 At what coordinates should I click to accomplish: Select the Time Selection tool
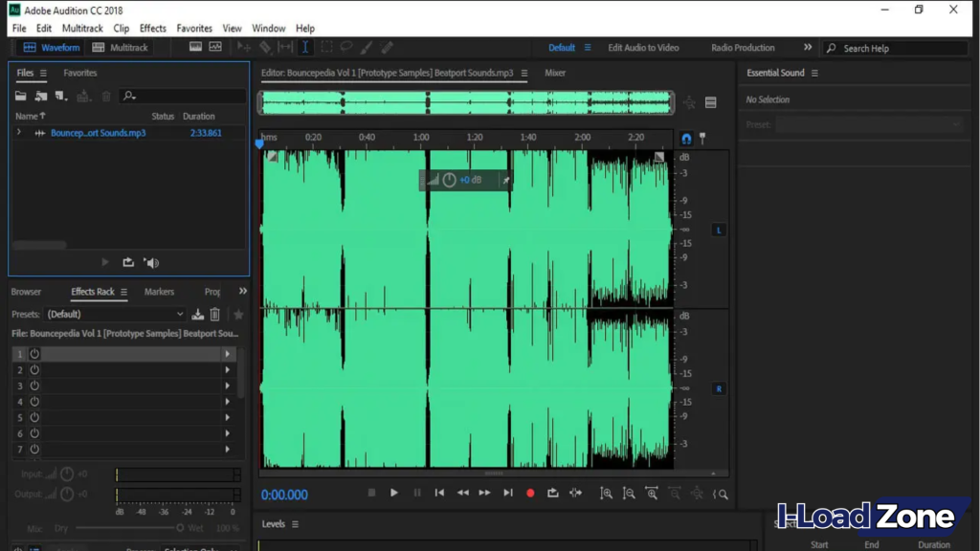tap(304, 46)
